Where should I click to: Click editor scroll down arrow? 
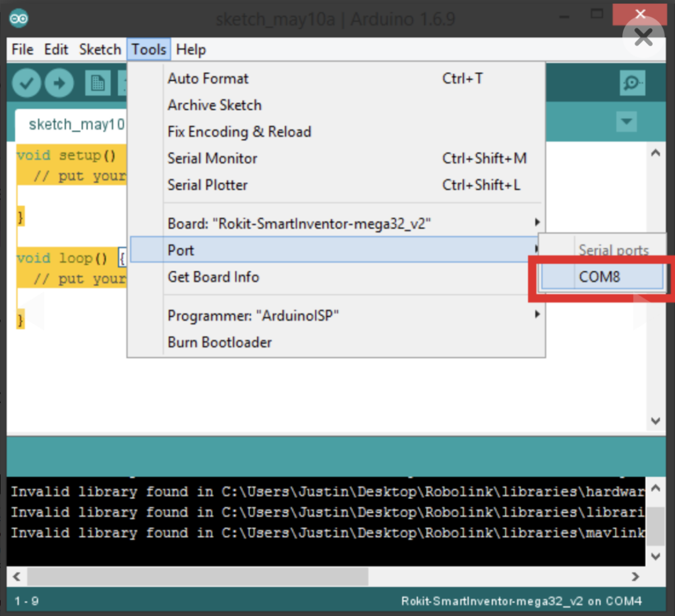pyautogui.click(x=655, y=421)
